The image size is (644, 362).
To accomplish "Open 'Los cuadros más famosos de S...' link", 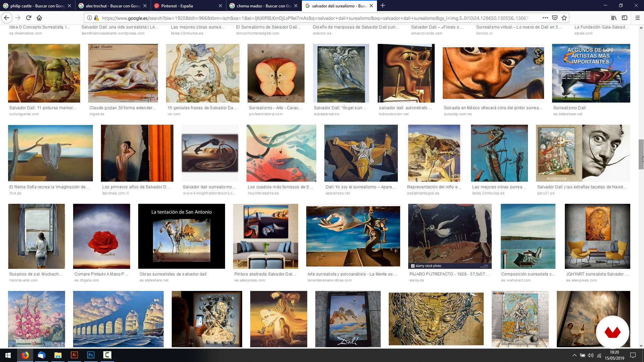I will coord(280,187).
